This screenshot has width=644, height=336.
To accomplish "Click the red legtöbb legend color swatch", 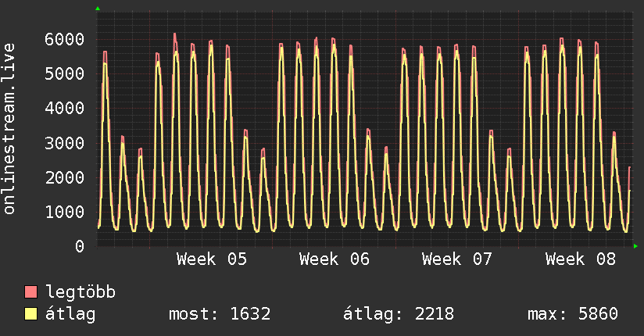I will tap(31, 292).
